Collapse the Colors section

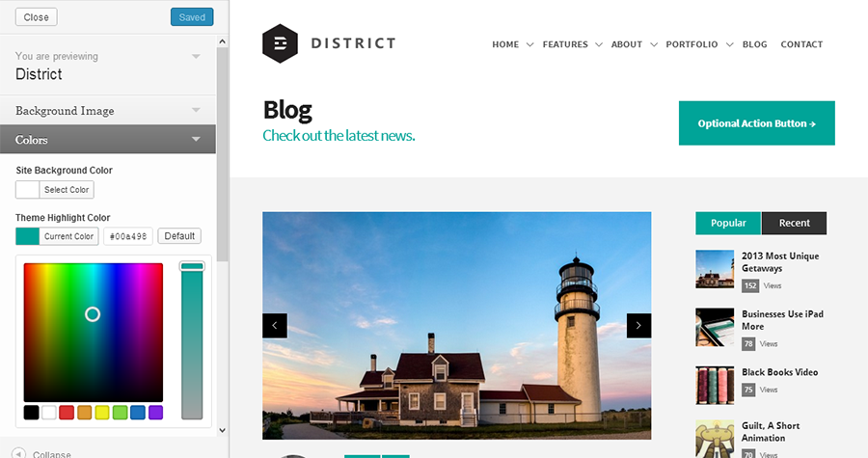click(108, 140)
